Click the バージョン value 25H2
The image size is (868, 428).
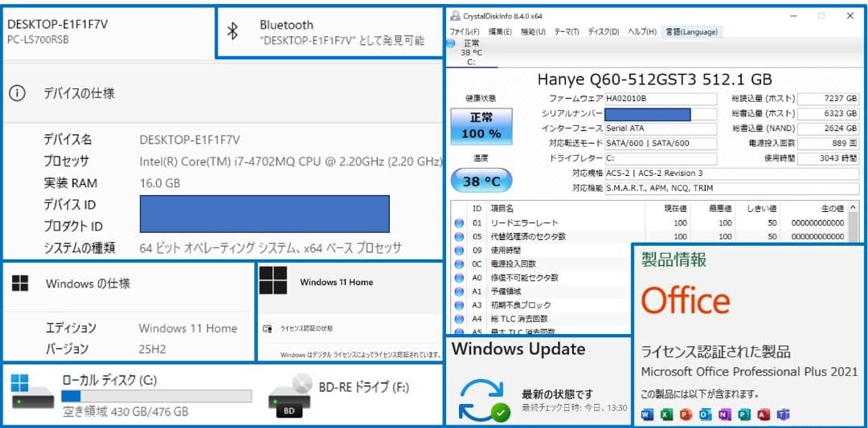[152, 349]
